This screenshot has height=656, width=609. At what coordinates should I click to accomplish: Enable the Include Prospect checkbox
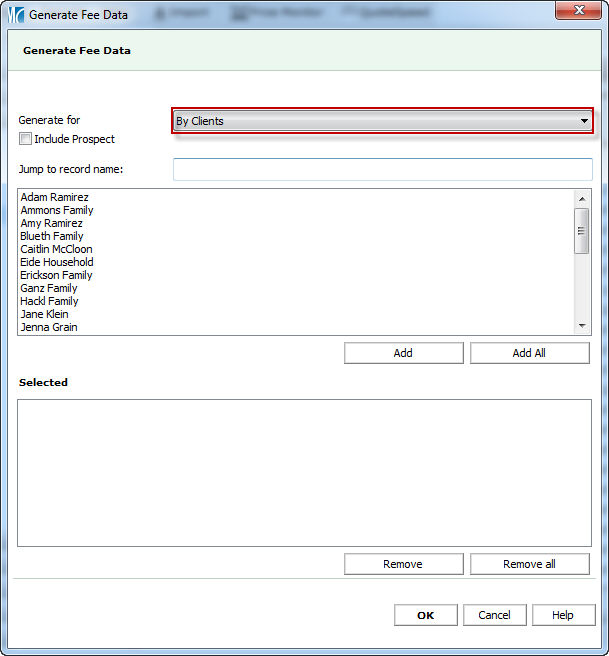tap(26, 139)
